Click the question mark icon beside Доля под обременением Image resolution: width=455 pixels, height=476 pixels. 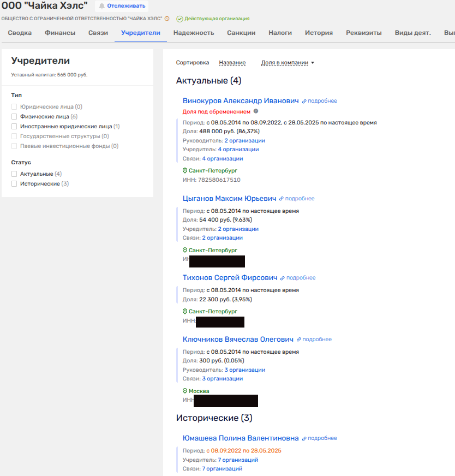(256, 111)
